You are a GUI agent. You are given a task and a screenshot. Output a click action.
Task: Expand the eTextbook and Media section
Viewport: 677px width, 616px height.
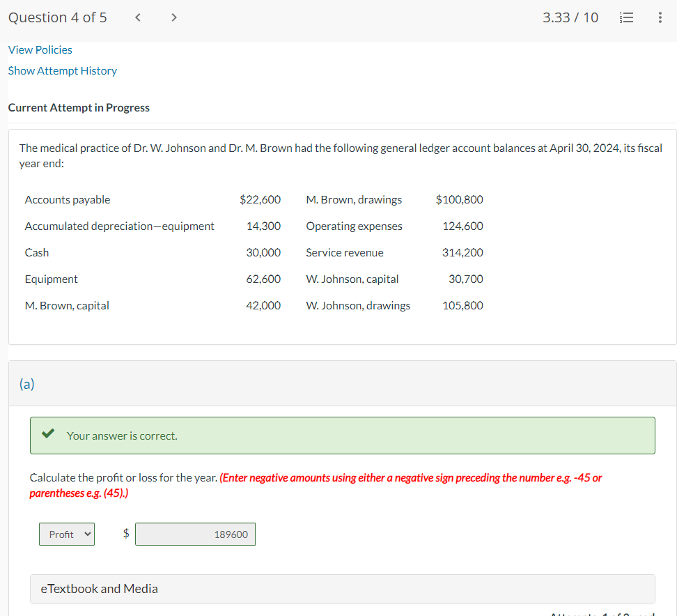pyautogui.click(x=98, y=589)
